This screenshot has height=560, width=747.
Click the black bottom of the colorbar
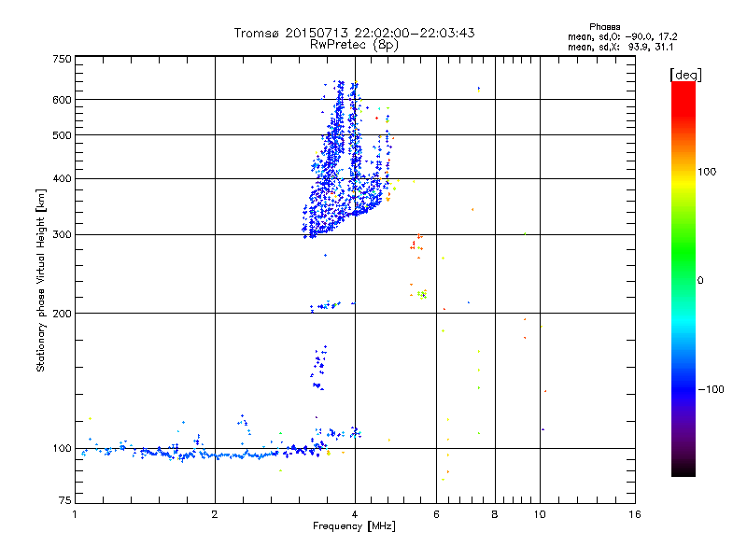pyautogui.click(x=684, y=469)
